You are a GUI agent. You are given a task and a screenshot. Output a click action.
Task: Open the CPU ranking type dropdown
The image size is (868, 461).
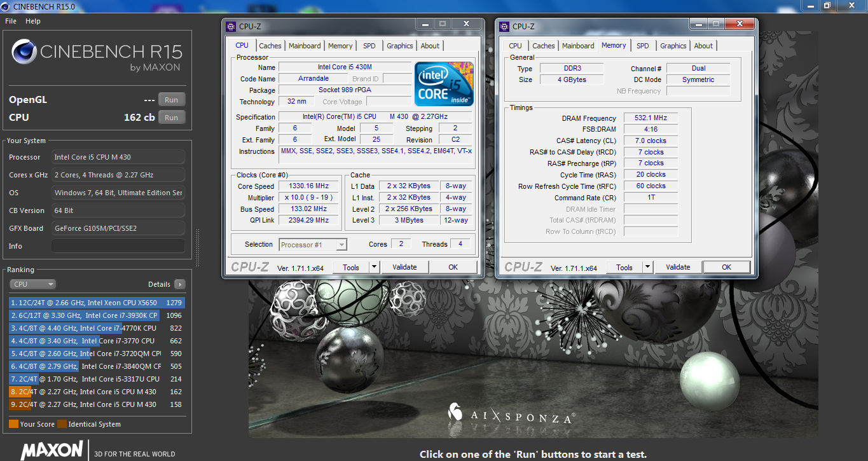(x=32, y=284)
